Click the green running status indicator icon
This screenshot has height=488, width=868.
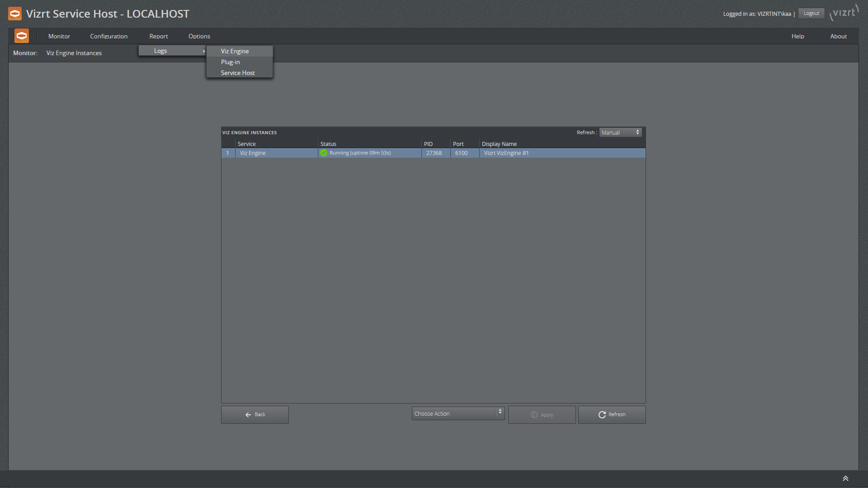coord(324,153)
